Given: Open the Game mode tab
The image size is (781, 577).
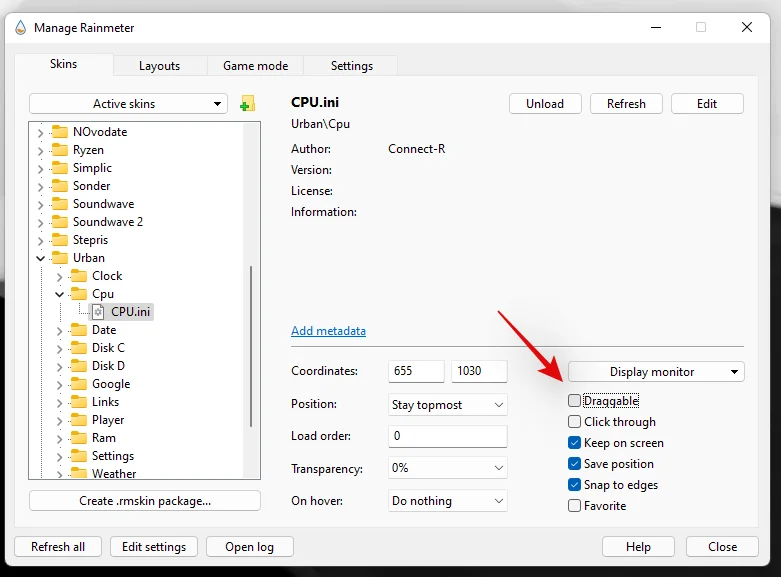Looking at the screenshot, I should coord(256,66).
